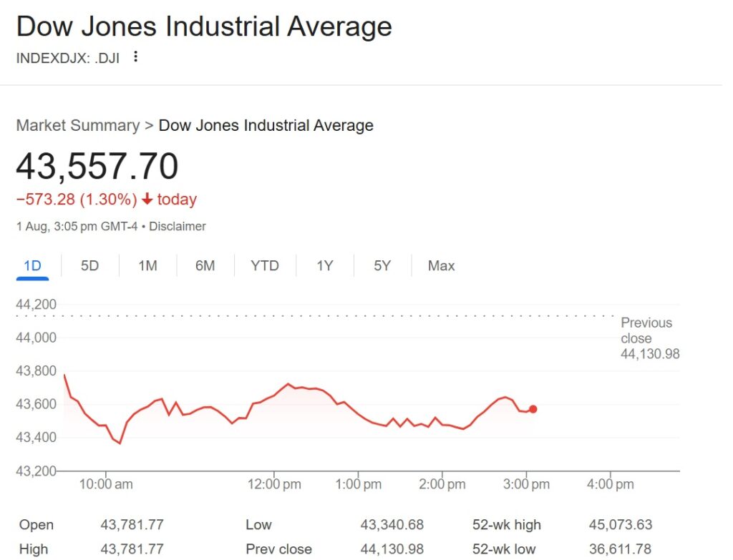Screen dimensions: 733x560
Task: Select the YTD chart range
Action: click(264, 265)
